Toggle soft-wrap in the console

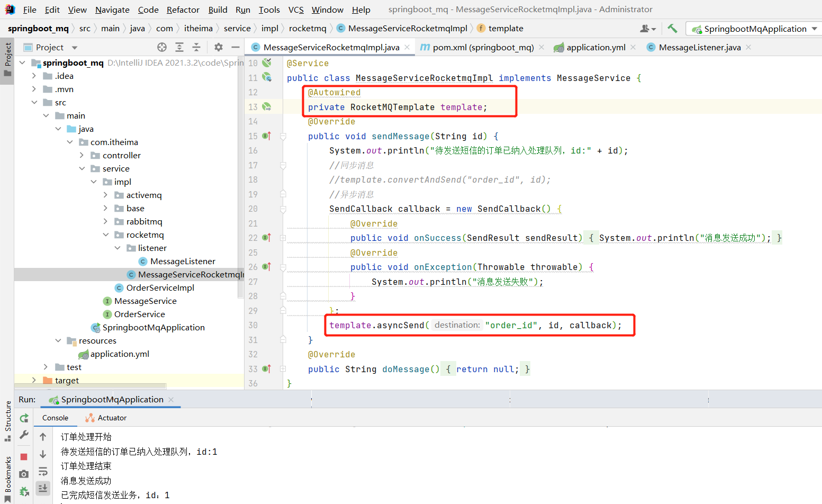43,471
